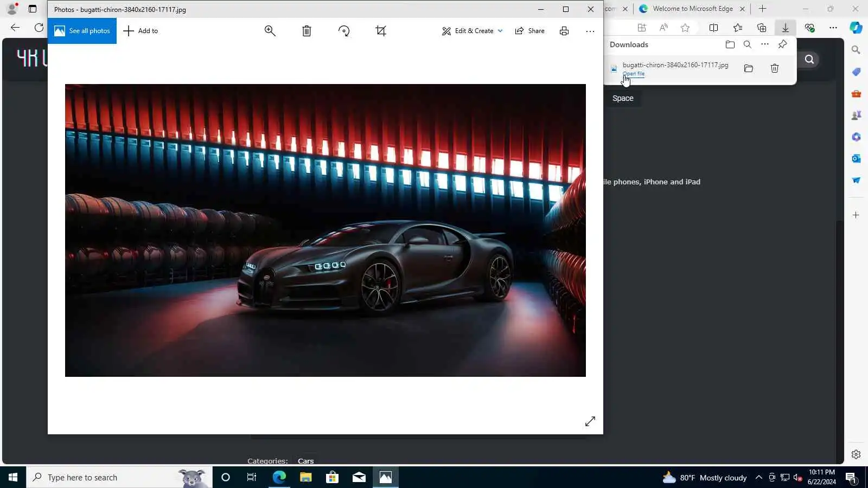Go back in Edge
Image resolution: width=868 pixels, height=488 pixels.
15,28
